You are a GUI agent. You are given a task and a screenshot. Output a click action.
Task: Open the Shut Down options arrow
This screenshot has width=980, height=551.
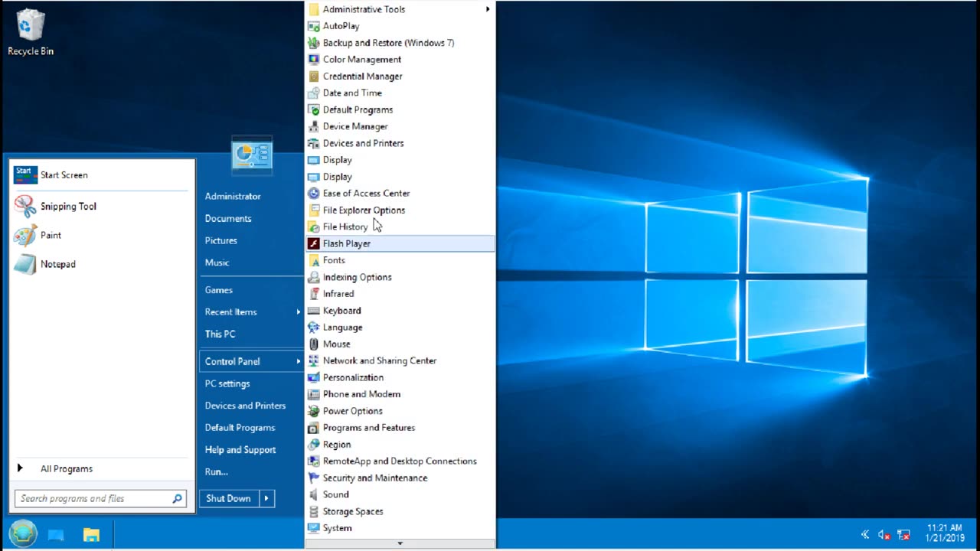[x=266, y=498]
